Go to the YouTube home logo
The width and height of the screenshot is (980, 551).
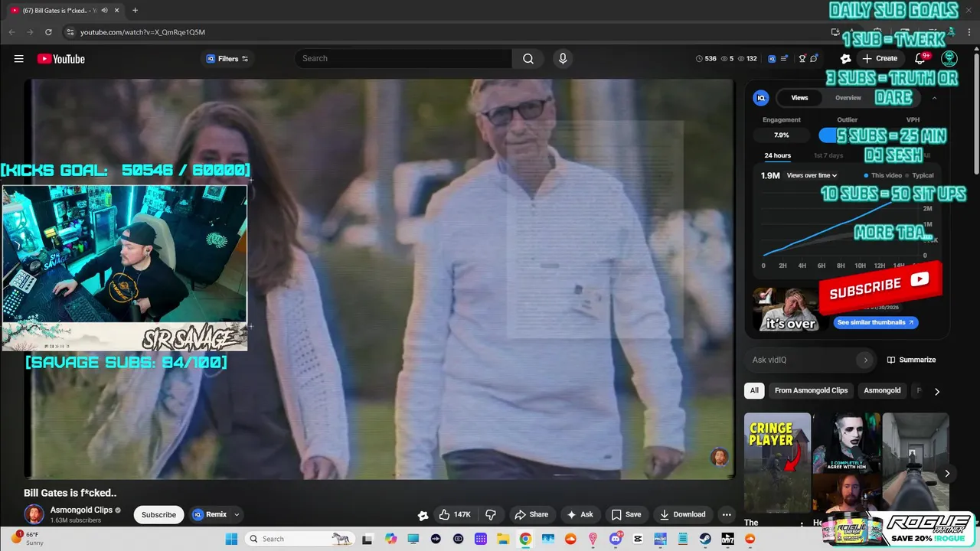[x=61, y=59]
